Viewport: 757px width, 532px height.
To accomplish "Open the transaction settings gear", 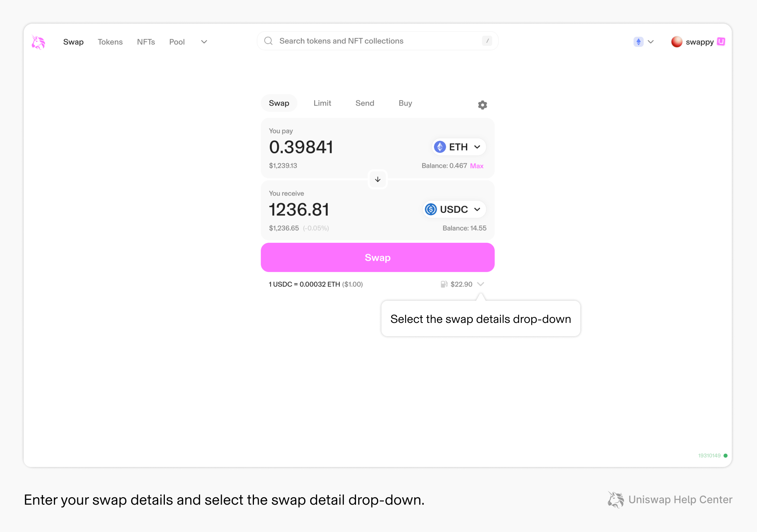I will (482, 105).
